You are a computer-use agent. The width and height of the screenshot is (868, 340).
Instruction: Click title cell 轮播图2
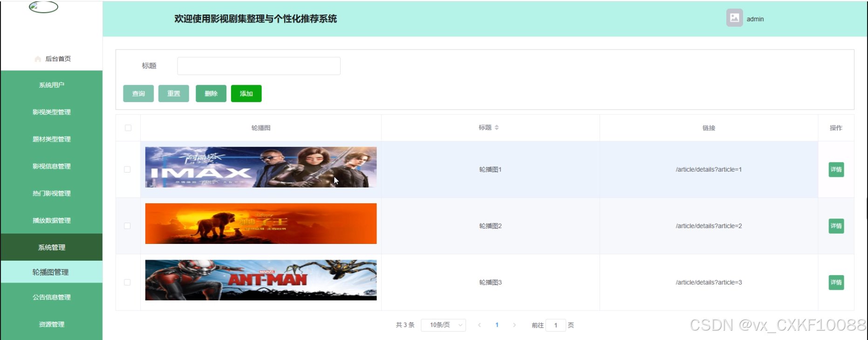coord(491,226)
